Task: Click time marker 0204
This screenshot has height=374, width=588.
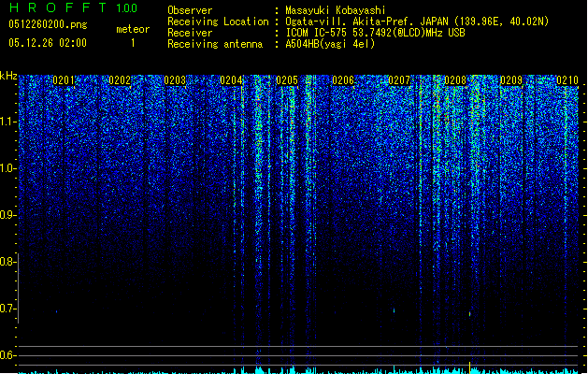Action: pyautogui.click(x=232, y=80)
